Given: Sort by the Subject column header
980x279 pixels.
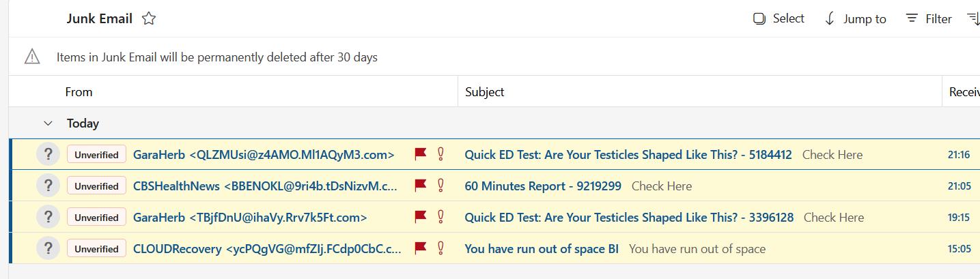Looking at the screenshot, I should pos(484,92).
